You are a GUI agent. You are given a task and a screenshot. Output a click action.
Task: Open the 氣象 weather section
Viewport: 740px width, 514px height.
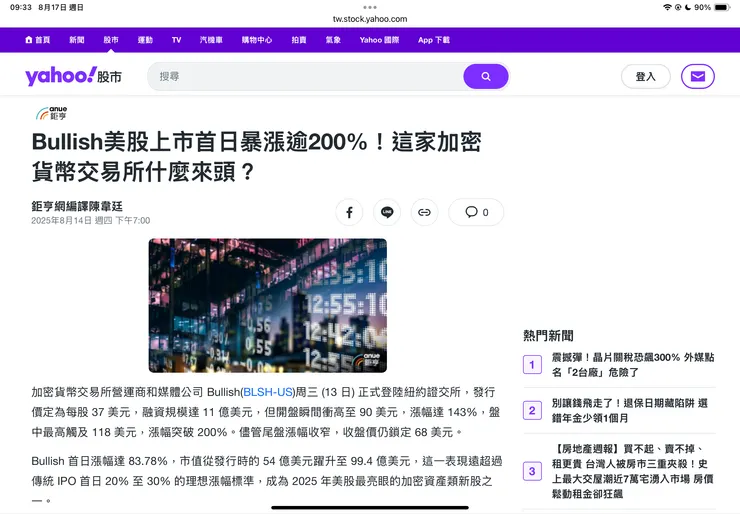coord(333,40)
